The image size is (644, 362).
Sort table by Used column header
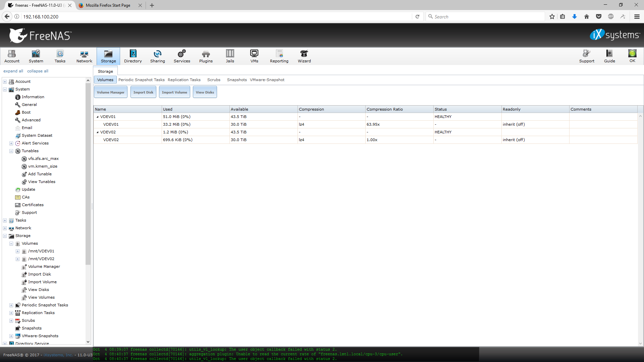pos(196,109)
